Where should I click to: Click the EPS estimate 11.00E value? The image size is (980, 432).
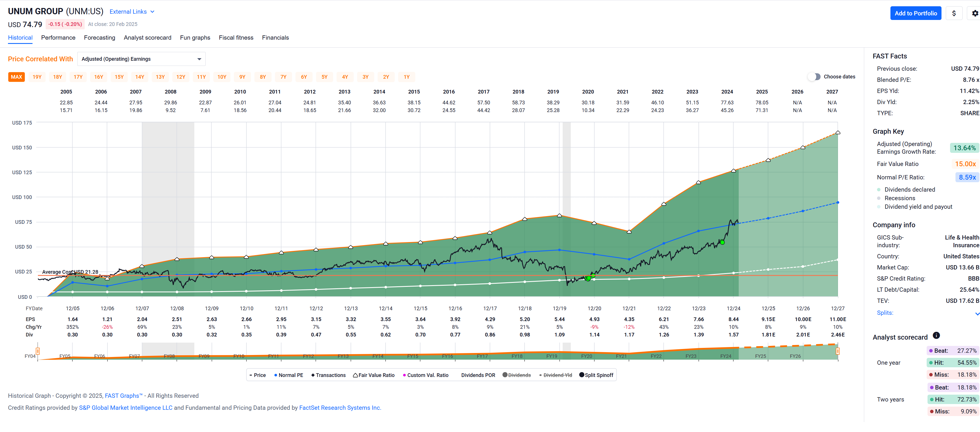838,319
